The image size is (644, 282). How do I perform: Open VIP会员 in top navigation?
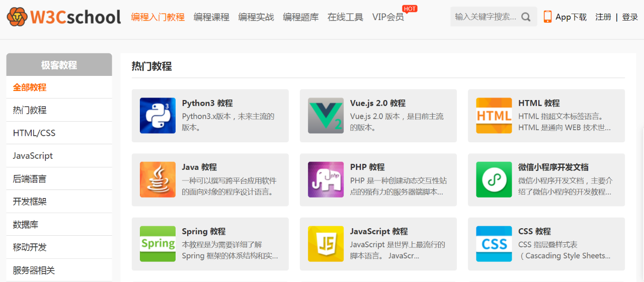tap(388, 17)
